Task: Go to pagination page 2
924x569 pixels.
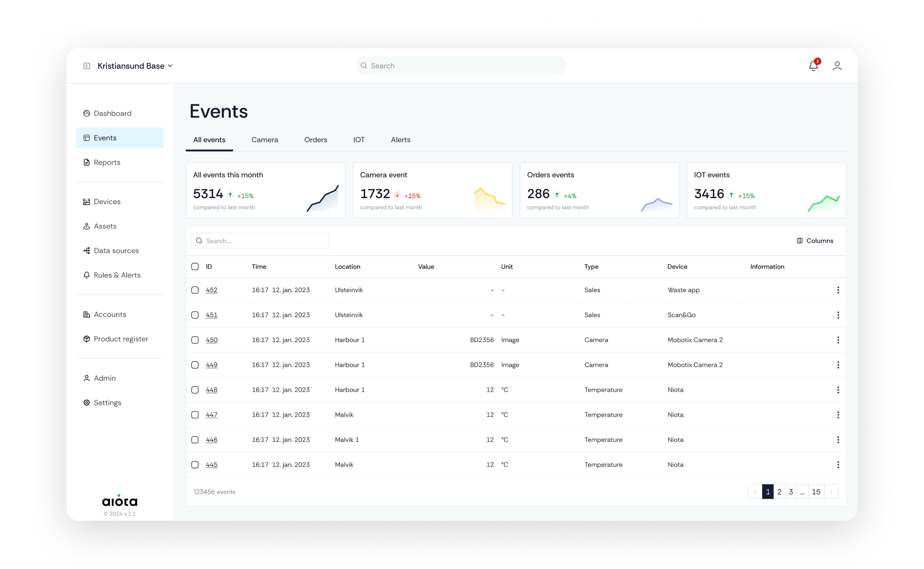Action: (779, 492)
